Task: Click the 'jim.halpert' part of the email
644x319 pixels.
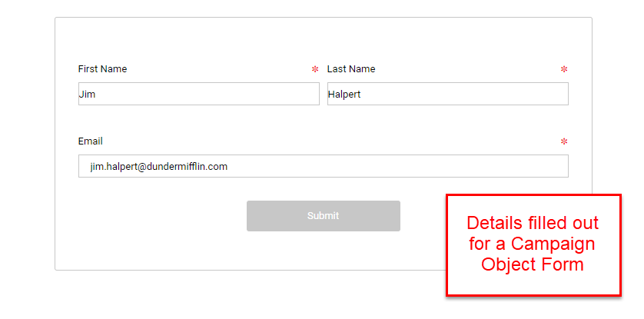Action: click(x=113, y=166)
